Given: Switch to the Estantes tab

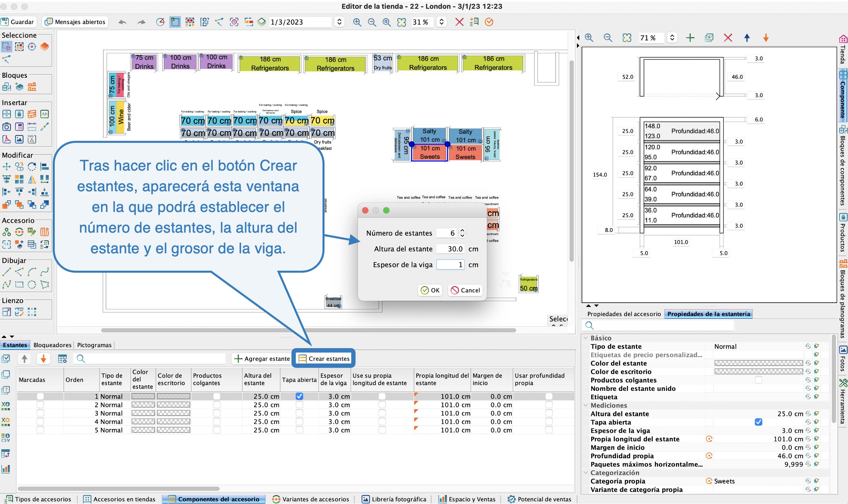Looking at the screenshot, I should pos(15,345).
